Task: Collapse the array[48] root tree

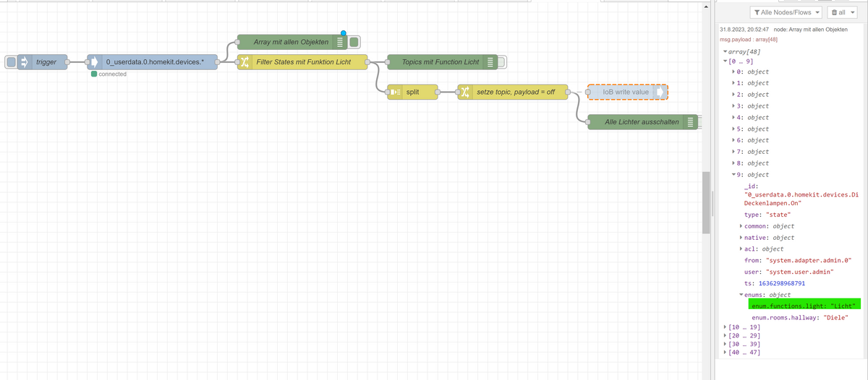Action: pyautogui.click(x=726, y=52)
